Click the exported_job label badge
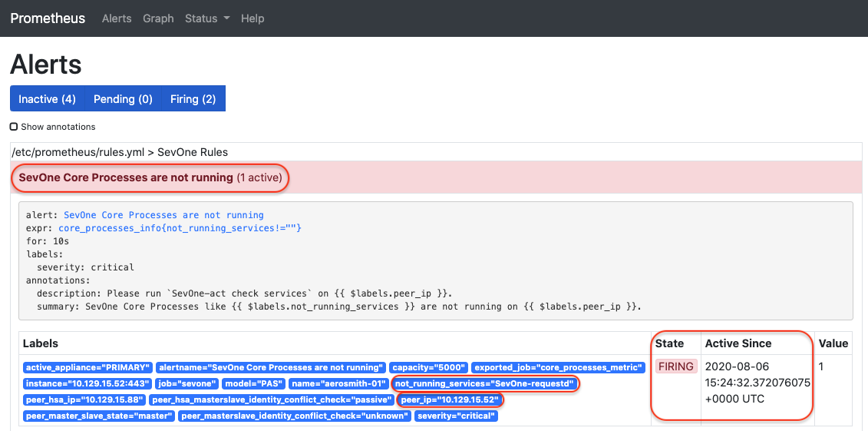Image resolution: width=868 pixels, height=431 pixels. coord(559,367)
